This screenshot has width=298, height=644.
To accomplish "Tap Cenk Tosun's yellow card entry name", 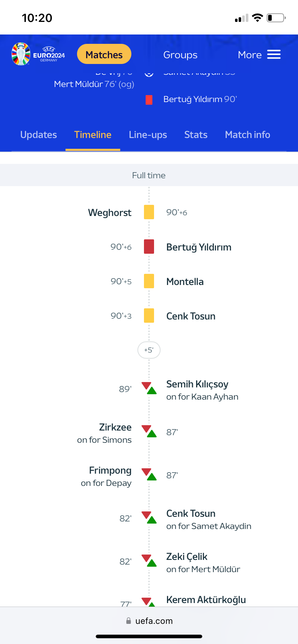I will tap(191, 316).
